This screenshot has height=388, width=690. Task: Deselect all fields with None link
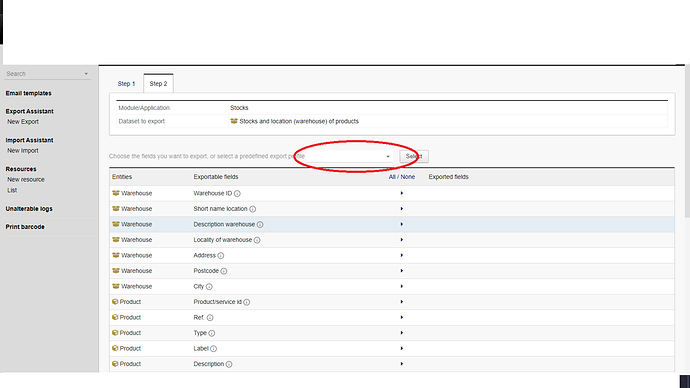(x=407, y=177)
